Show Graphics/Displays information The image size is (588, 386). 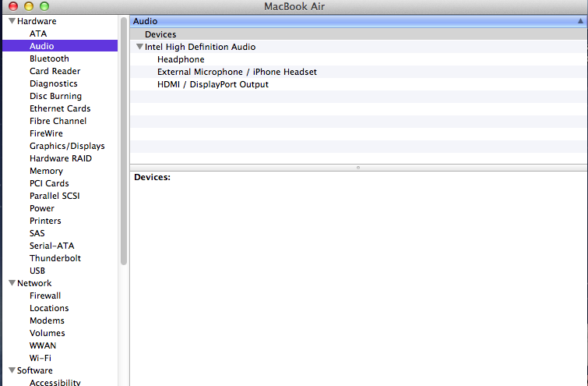pyautogui.click(x=67, y=146)
